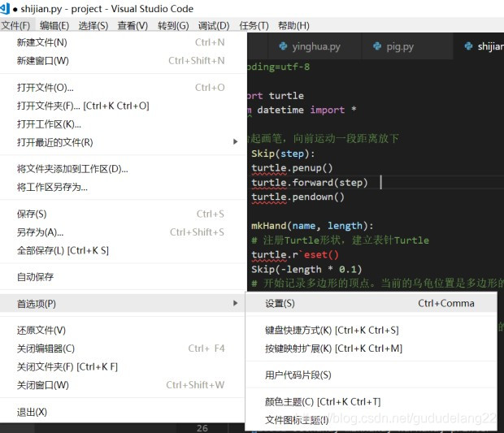504x433 pixels.
Task: Select 打开文件(O)... menu entry
Action: [x=124, y=88]
